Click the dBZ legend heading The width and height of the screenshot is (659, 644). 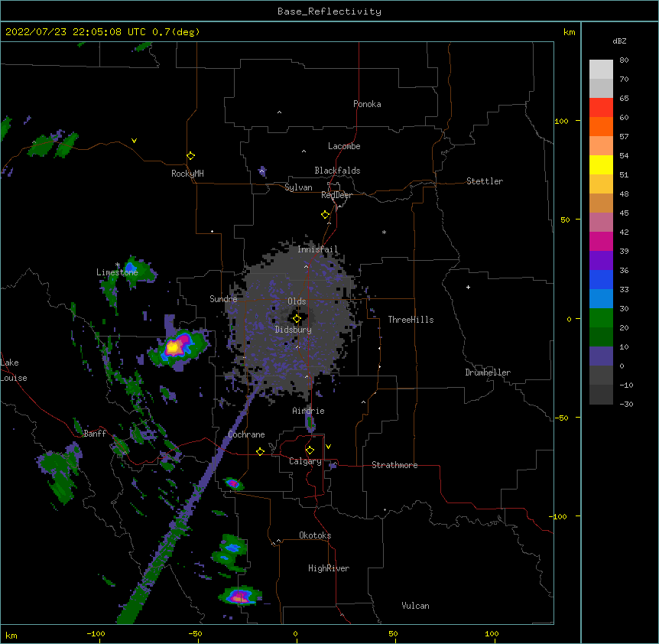tap(619, 41)
